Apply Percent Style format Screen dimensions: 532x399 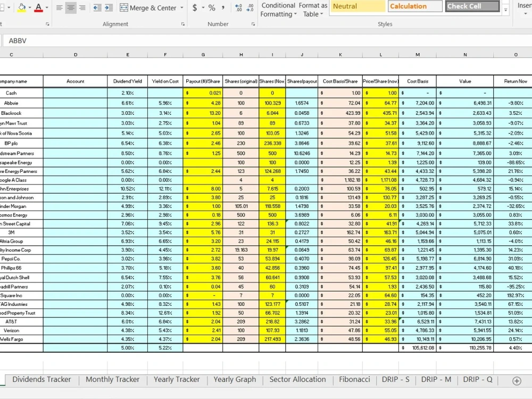pyautogui.click(x=212, y=7)
